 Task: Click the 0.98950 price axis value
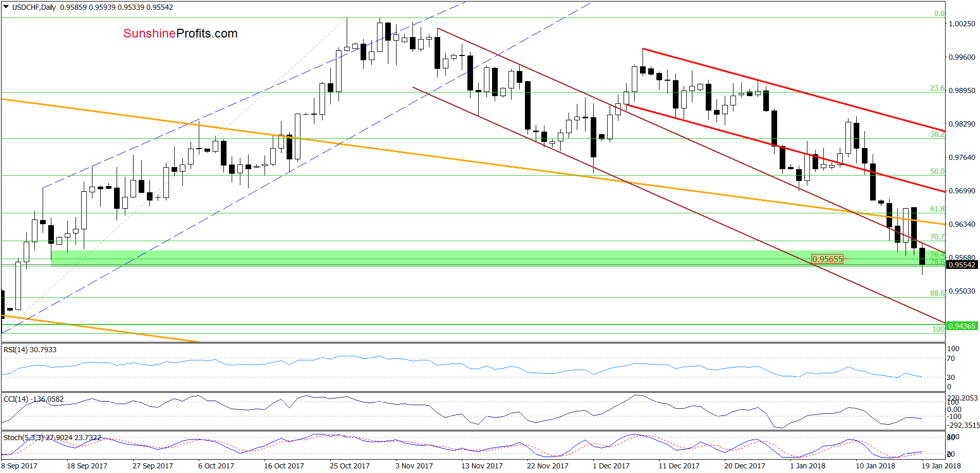point(962,90)
